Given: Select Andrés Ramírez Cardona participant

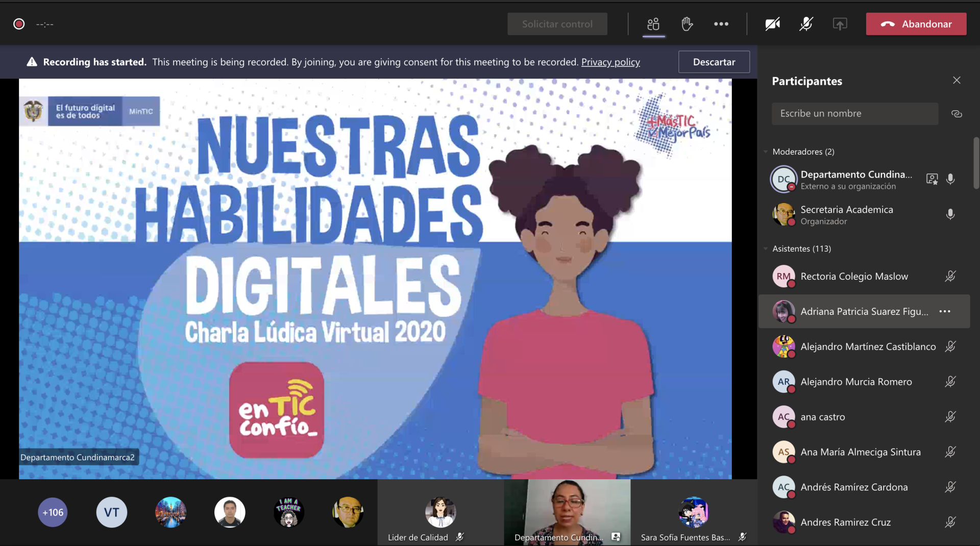Looking at the screenshot, I should (864, 487).
